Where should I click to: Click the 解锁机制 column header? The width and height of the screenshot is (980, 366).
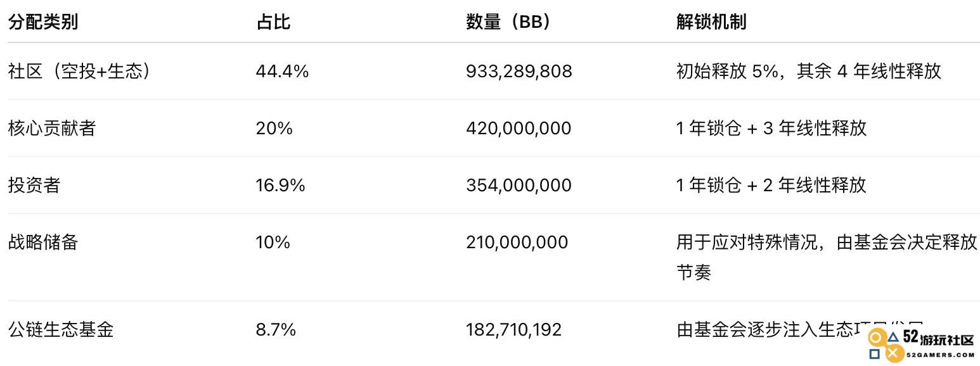711,22
